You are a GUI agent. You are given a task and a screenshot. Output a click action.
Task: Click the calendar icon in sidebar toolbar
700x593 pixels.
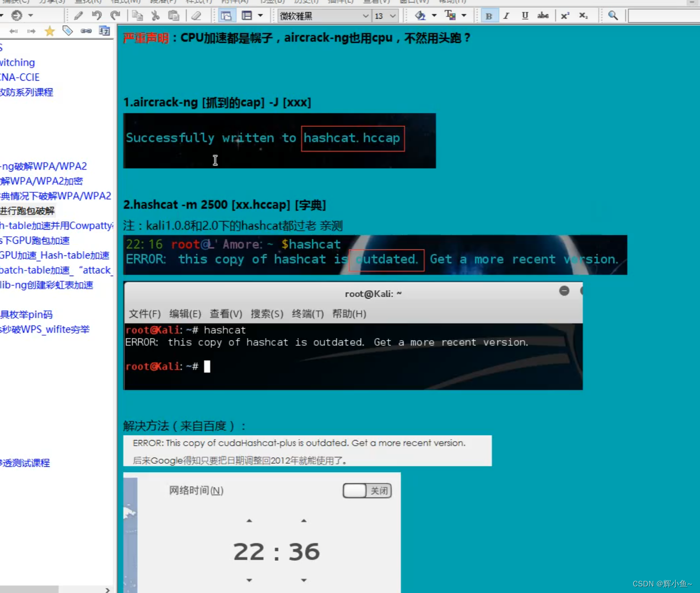pos(104,31)
